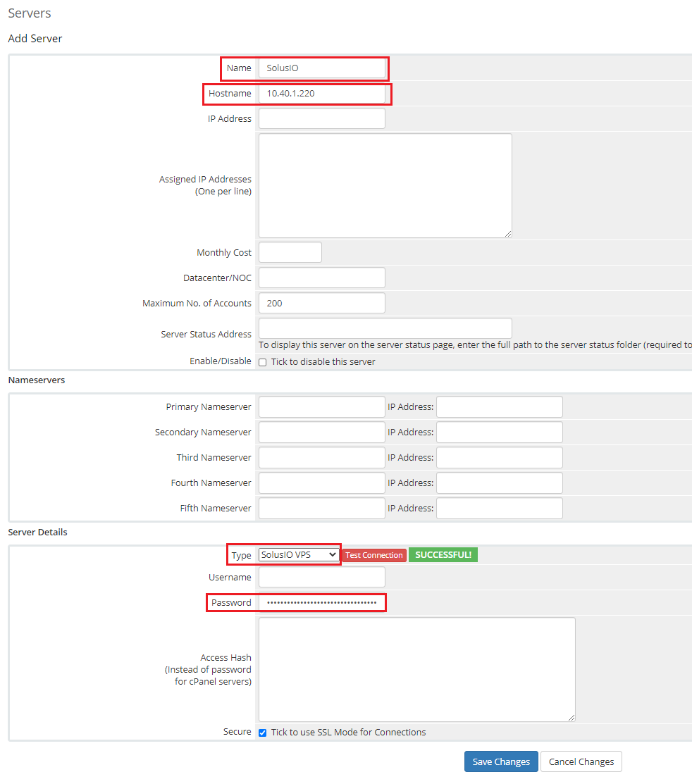Click the Secondary Nameserver IP Address field
This screenshot has height=784, width=692.
(499, 432)
